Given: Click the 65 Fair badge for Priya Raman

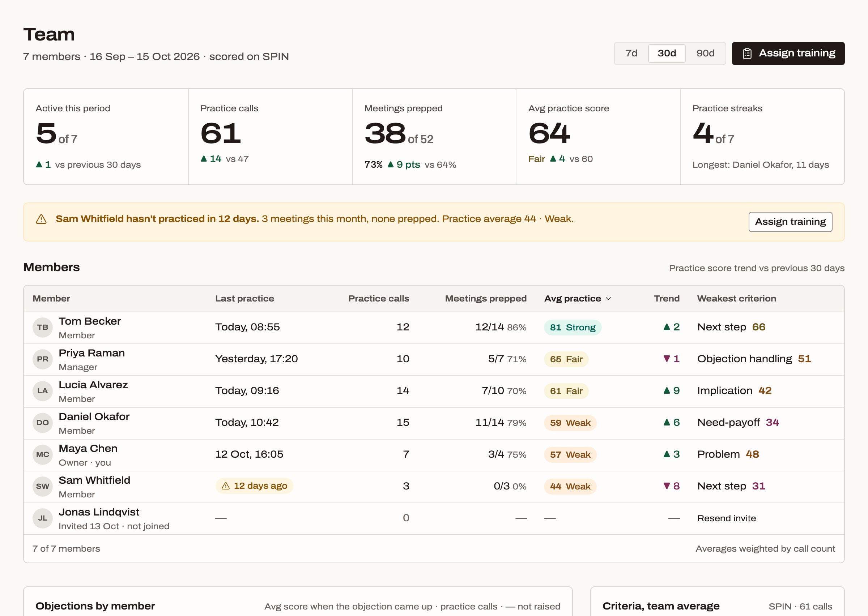Looking at the screenshot, I should click(566, 359).
